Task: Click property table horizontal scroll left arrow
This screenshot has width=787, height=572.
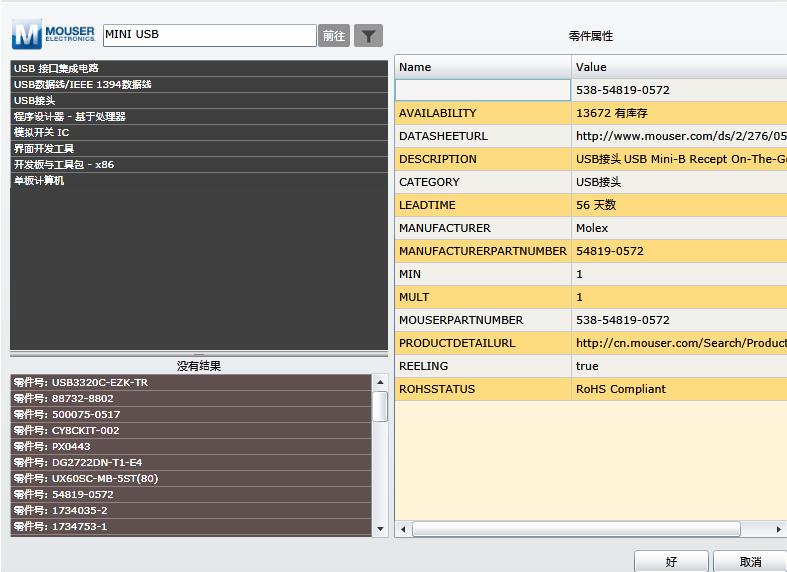Action: [403, 529]
